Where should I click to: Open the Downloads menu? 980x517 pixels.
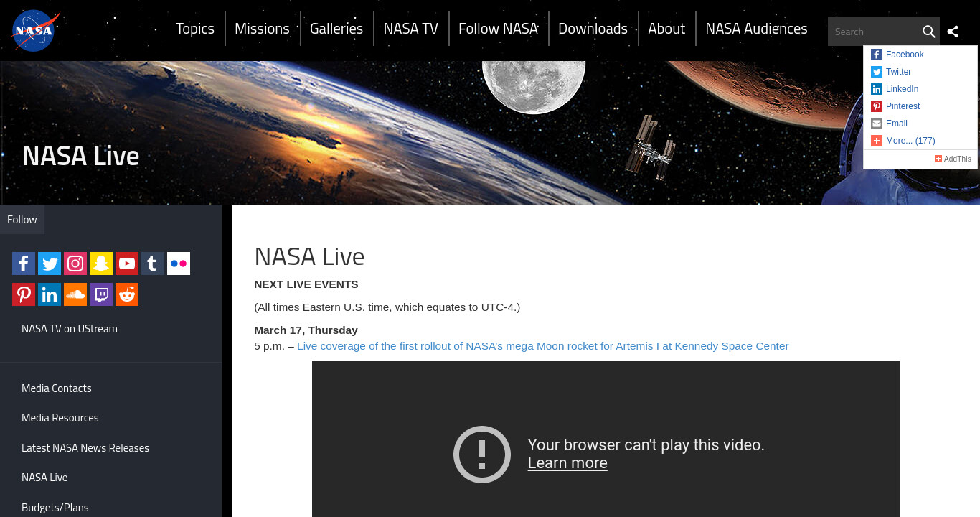pos(593,29)
